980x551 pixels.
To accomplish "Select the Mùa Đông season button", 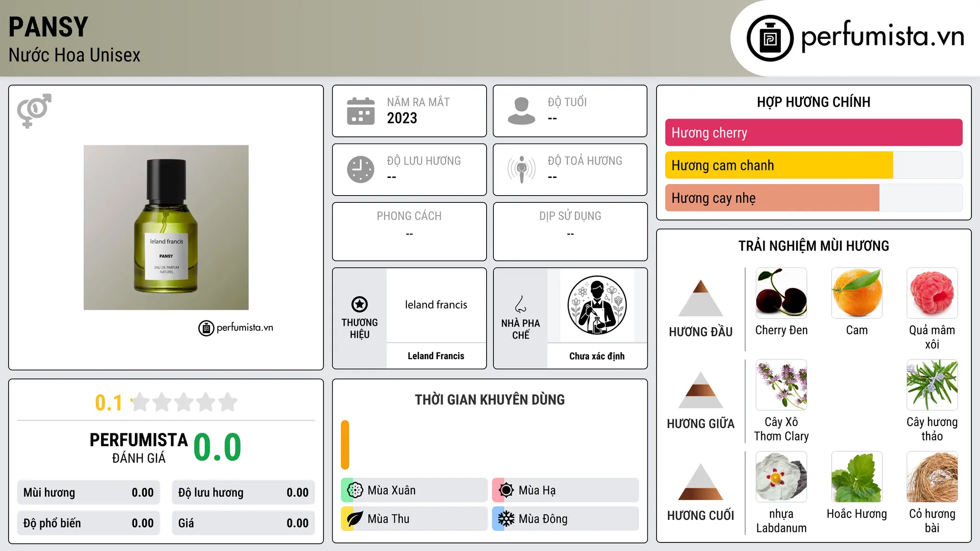I will point(566,519).
